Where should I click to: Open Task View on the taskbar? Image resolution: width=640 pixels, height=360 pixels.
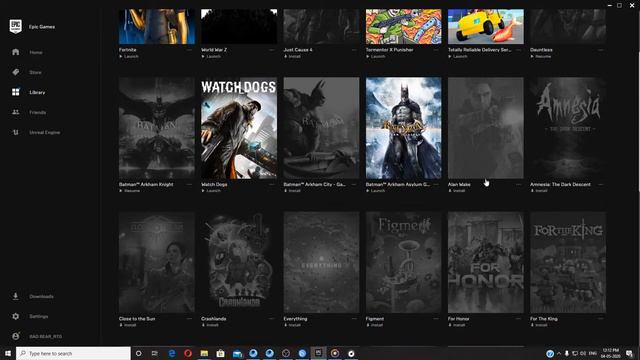155,353
